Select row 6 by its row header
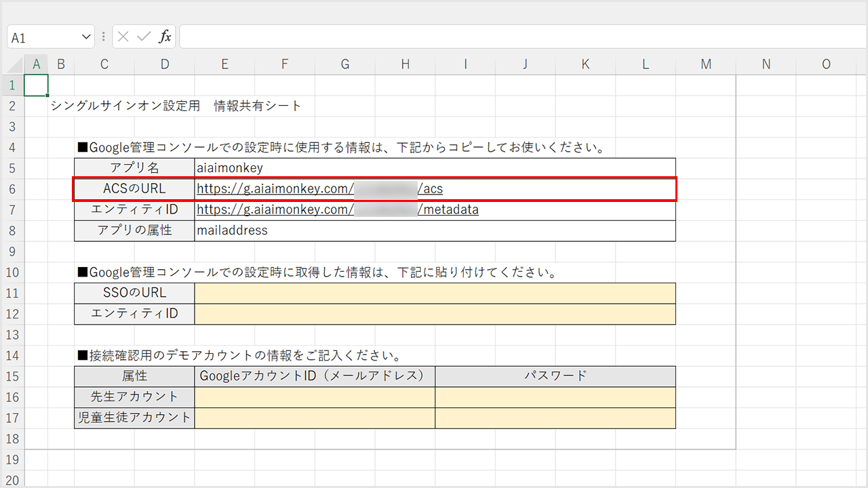Viewport: 868px width, 488px height. click(x=12, y=189)
